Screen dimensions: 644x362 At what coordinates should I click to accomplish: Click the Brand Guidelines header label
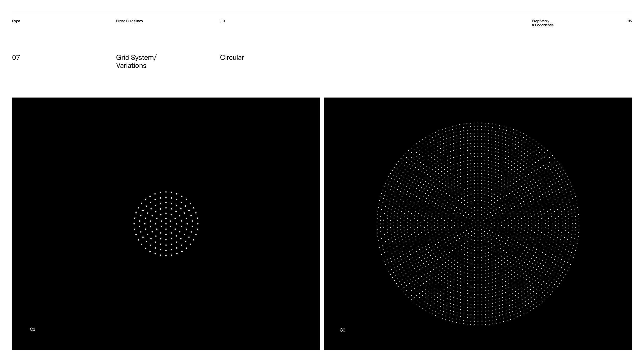(x=129, y=21)
